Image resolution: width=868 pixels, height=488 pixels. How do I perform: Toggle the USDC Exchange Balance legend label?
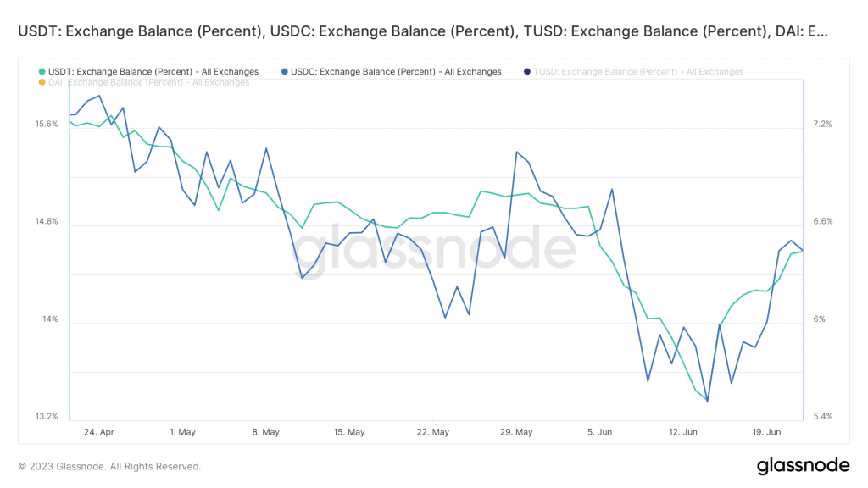click(x=396, y=72)
